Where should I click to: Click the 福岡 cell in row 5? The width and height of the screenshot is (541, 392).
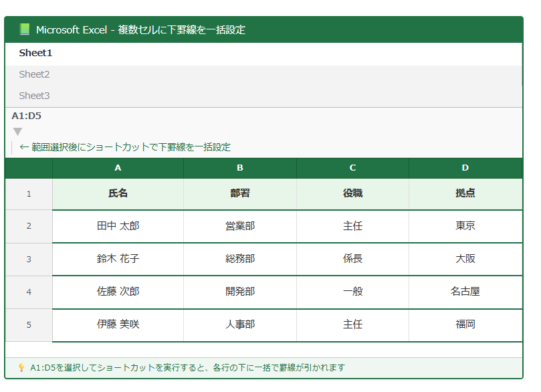click(465, 324)
